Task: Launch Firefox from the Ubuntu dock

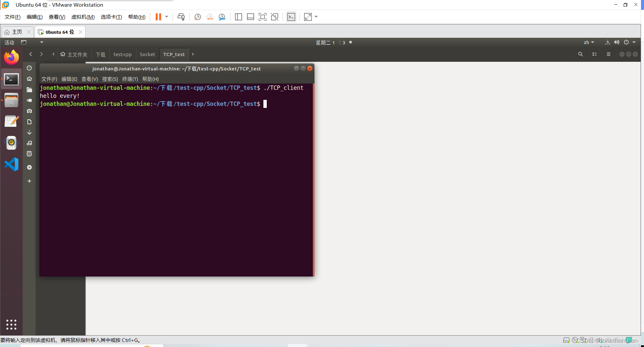Action: pos(11,57)
